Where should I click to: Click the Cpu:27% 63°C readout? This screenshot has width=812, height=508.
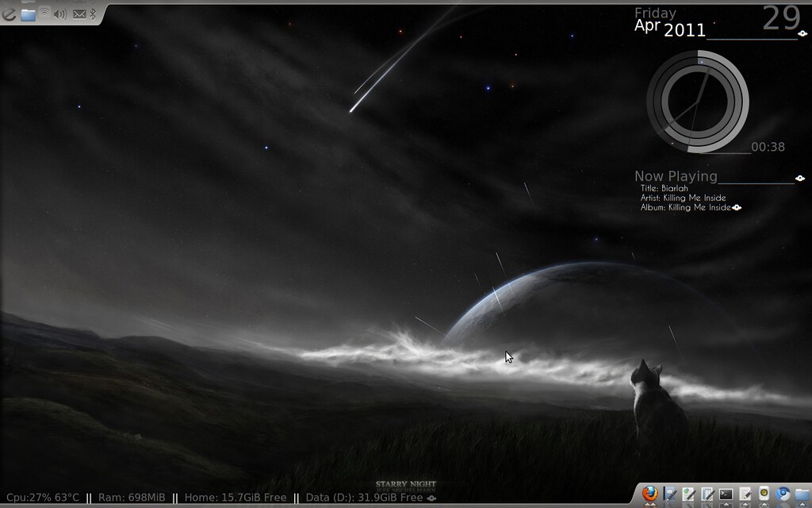pyautogui.click(x=43, y=498)
